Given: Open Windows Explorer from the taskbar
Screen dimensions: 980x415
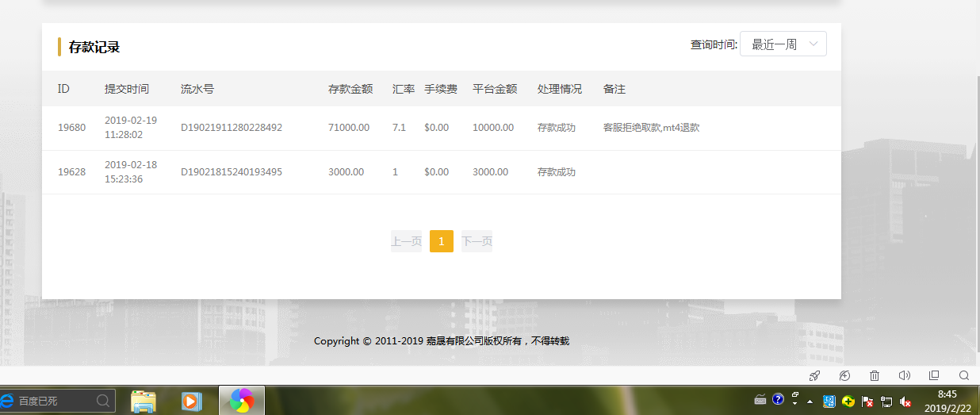Looking at the screenshot, I should pyautogui.click(x=144, y=401).
